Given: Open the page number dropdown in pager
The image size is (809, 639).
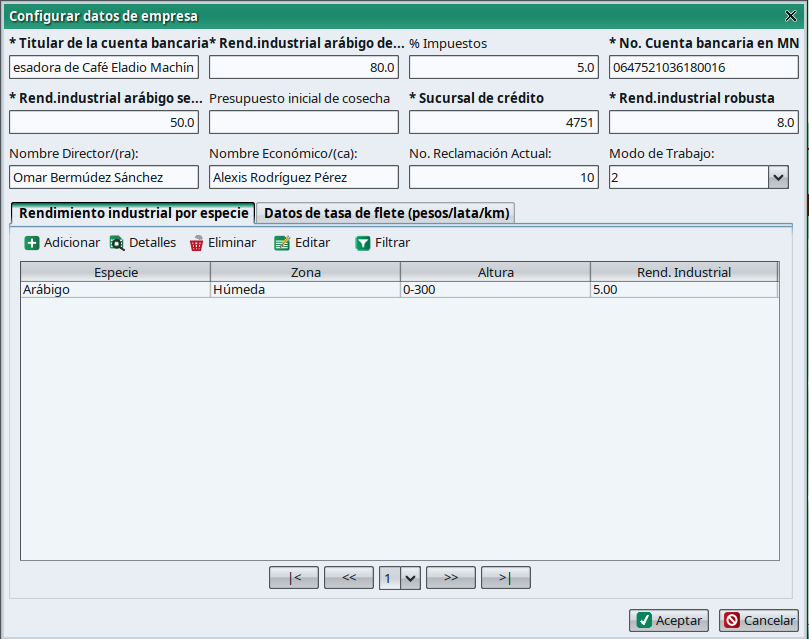Looking at the screenshot, I should 409,578.
